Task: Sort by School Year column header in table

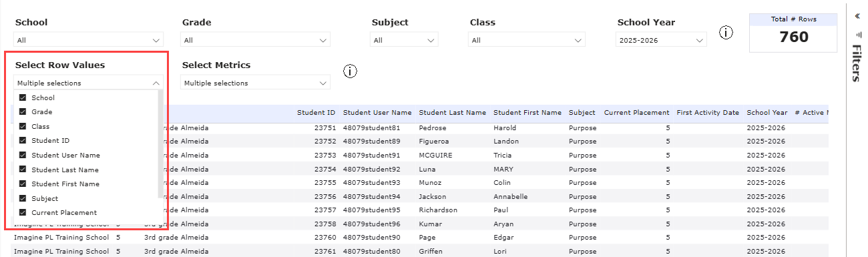Action: point(767,113)
